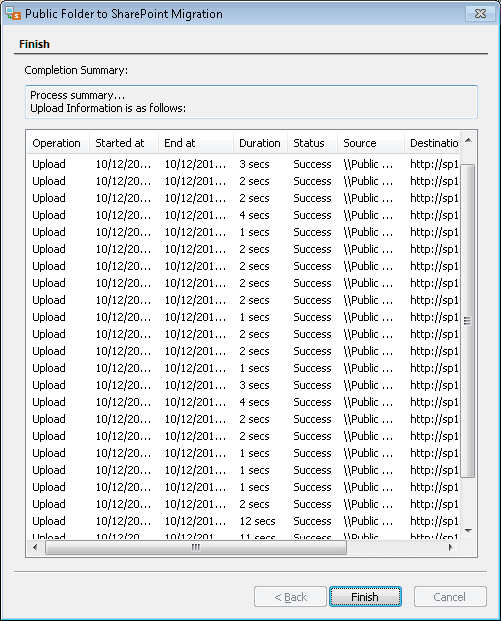
Task: Select 'http://sp1' destination in the 12 secs row
Action: click(434, 521)
